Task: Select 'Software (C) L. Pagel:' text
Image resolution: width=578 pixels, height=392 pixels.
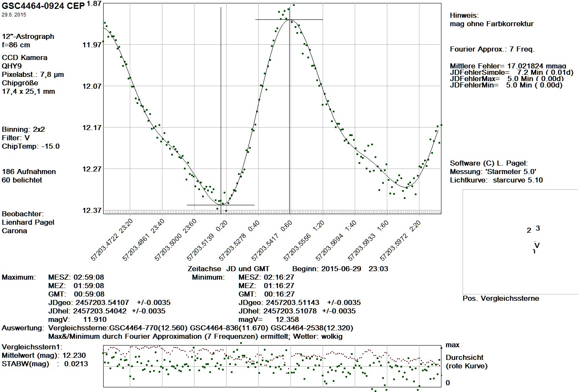Action: (489, 163)
